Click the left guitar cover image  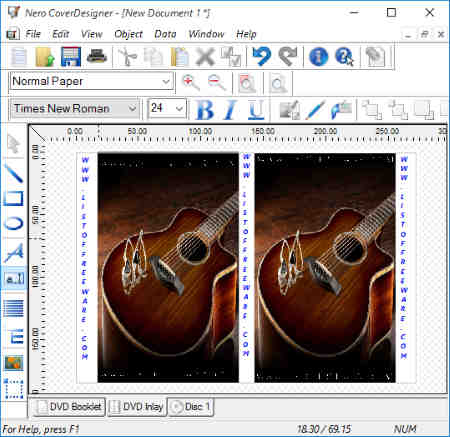pos(168,268)
